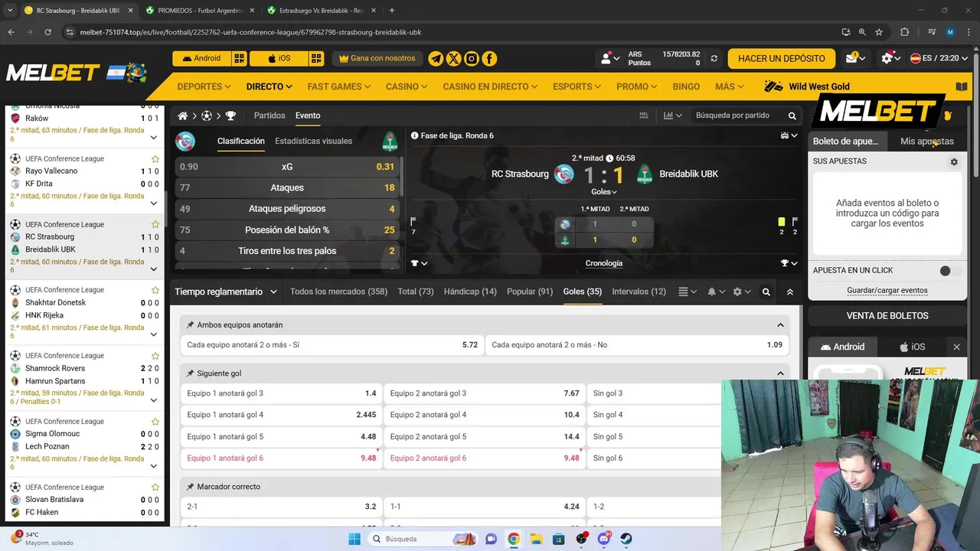Viewport: 980px width, 551px height.
Task: Pin the Siguiente gol market
Action: click(190, 373)
